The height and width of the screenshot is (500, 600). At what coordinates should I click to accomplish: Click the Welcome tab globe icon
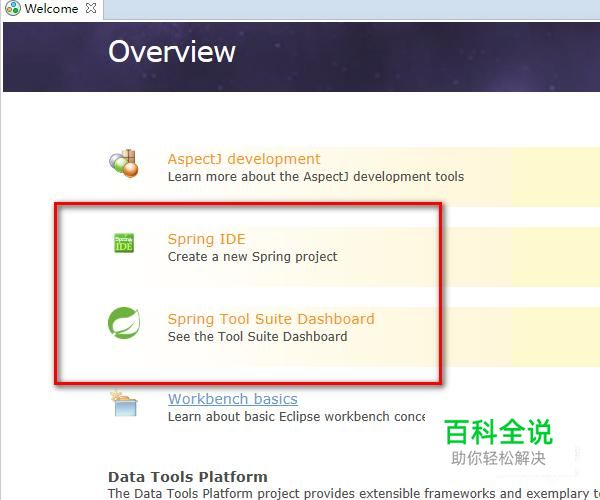(x=13, y=8)
